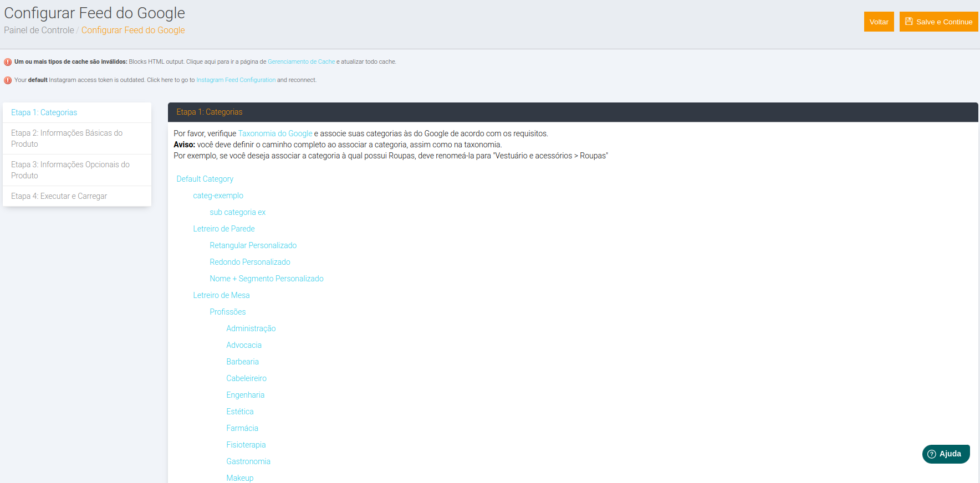Screen dimensions: 980x483
Task: Click the Salve e Continue button
Action: pos(938,22)
